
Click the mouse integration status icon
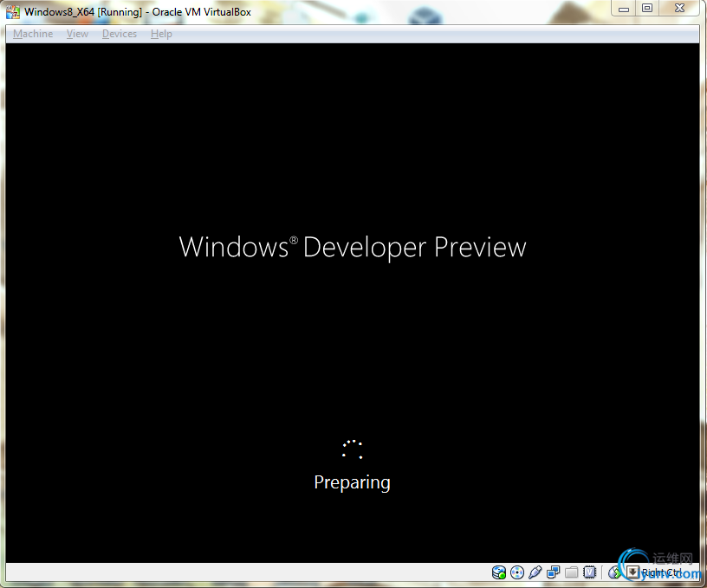coord(614,572)
